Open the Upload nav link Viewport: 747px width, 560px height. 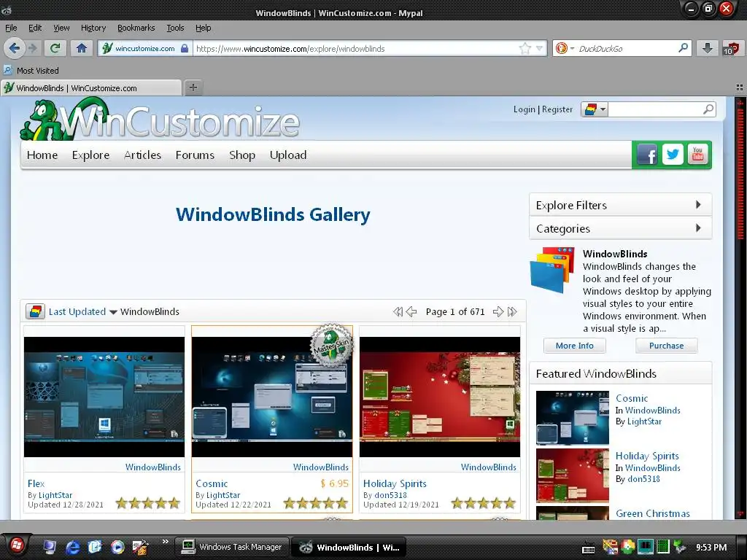point(288,155)
